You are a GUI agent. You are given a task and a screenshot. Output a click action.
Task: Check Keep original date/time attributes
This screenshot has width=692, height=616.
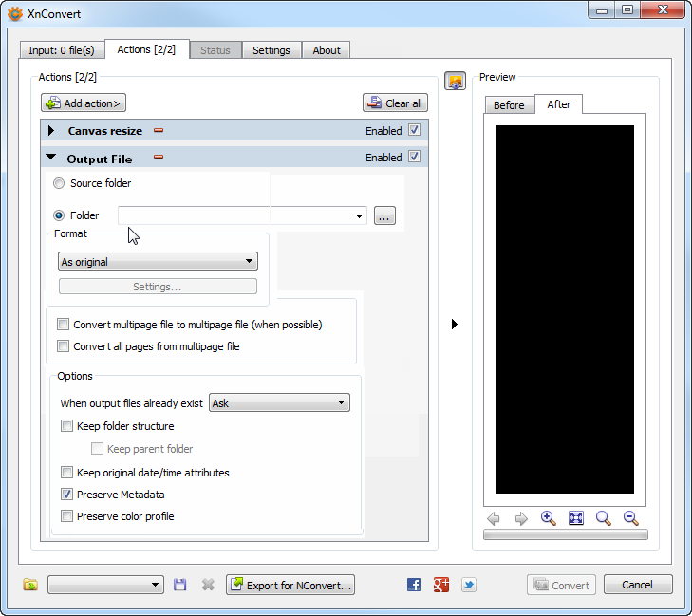pos(66,472)
